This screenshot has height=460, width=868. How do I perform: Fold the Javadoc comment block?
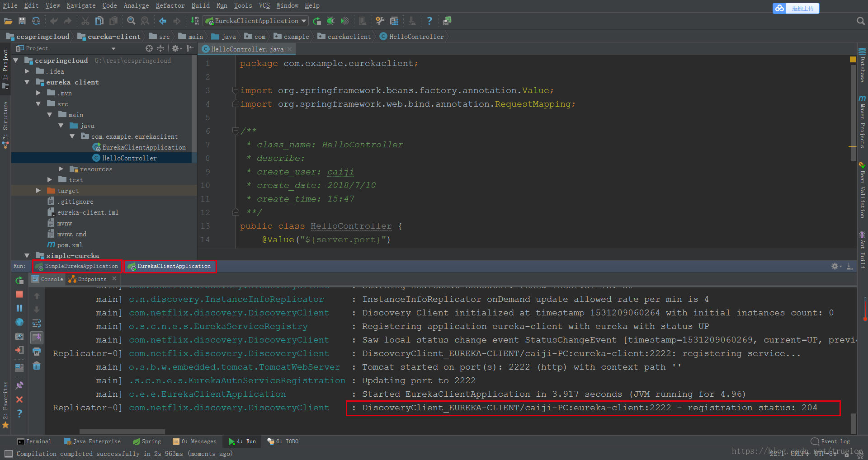pos(236,131)
